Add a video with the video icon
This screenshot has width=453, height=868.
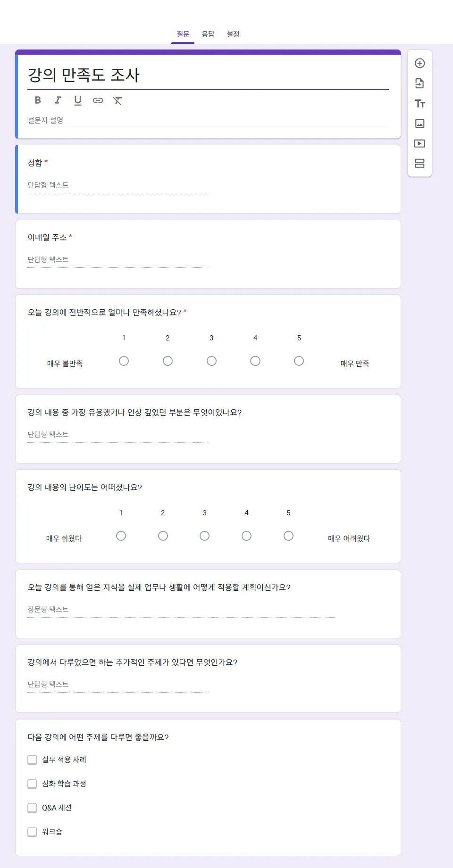click(x=419, y=143)
